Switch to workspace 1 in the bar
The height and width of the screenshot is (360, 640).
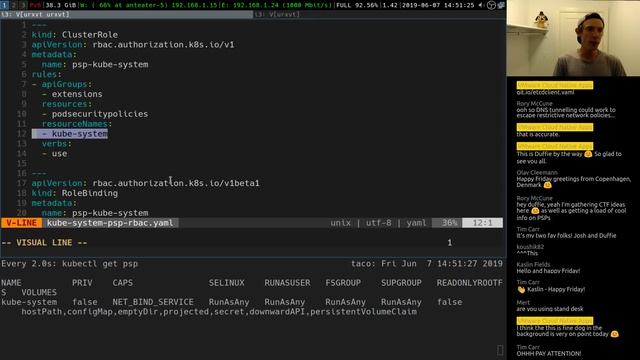pos(4,5)
